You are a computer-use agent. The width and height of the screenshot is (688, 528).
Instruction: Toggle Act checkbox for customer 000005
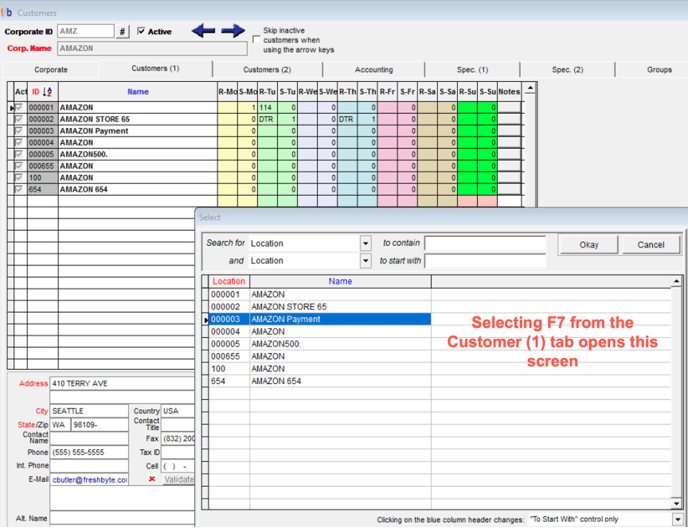(x=19, y=154)
